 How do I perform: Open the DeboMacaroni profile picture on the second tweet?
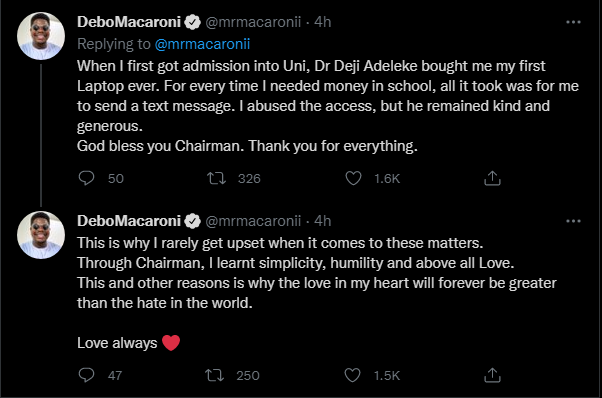(41, 235)
